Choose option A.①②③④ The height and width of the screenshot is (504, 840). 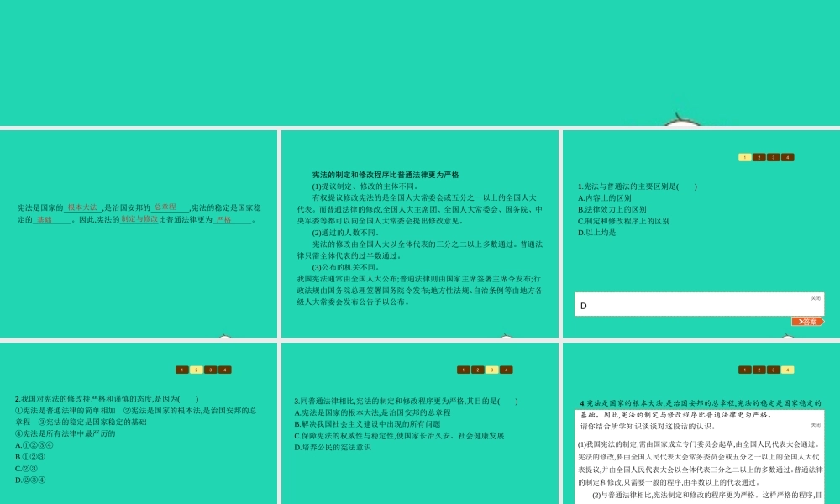tap(34, 445)
